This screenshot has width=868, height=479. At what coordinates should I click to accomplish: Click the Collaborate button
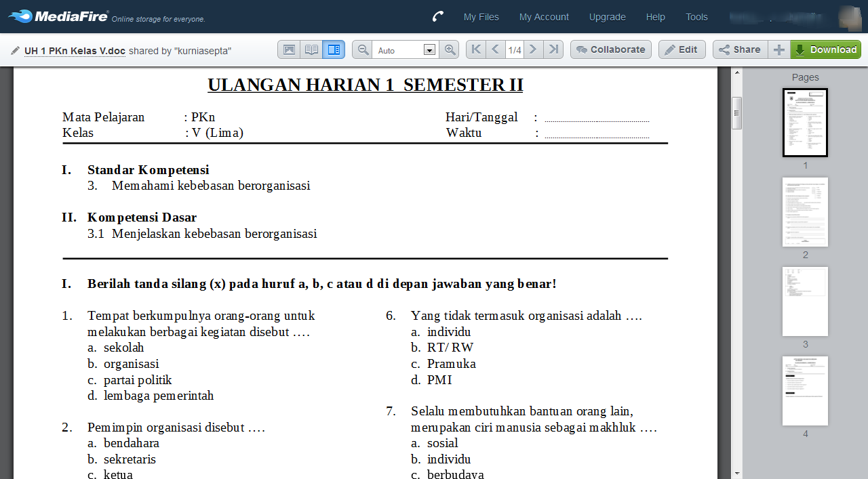click(611, 49)
